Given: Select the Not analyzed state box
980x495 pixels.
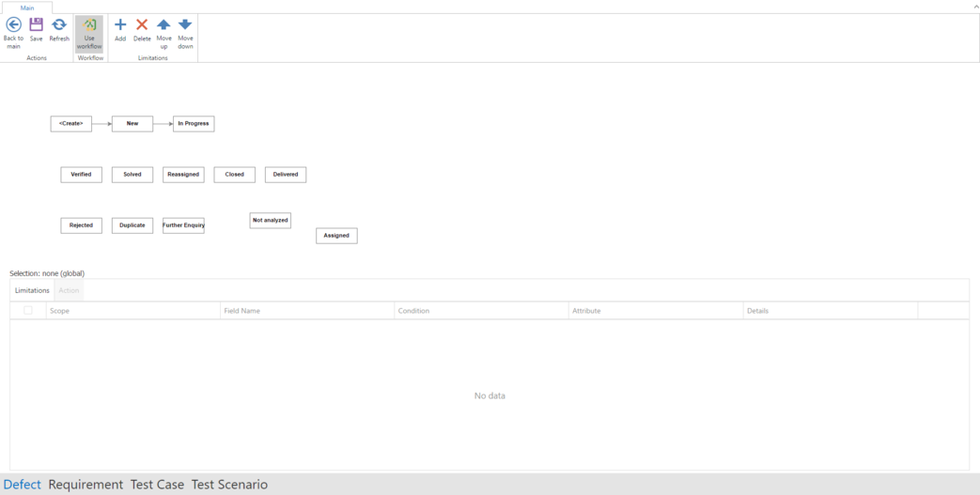Looking at the screenshot, I should (271, 221).
